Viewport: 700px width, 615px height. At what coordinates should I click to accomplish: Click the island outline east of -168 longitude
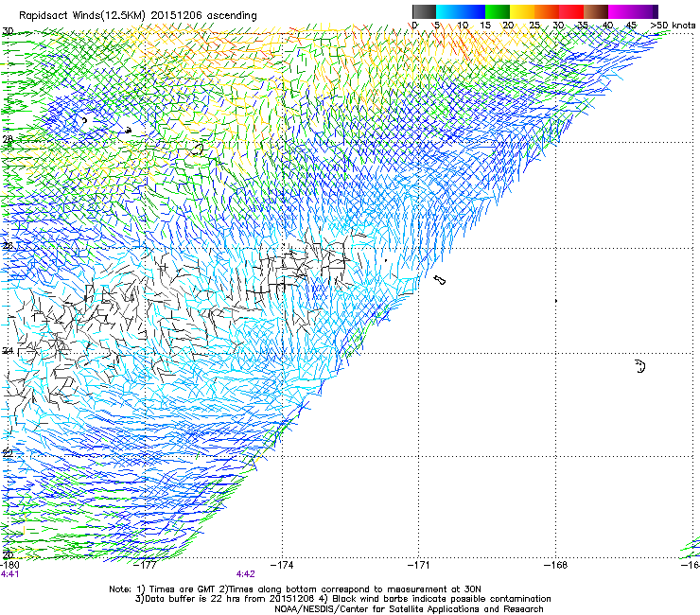(x=640, y=366)
